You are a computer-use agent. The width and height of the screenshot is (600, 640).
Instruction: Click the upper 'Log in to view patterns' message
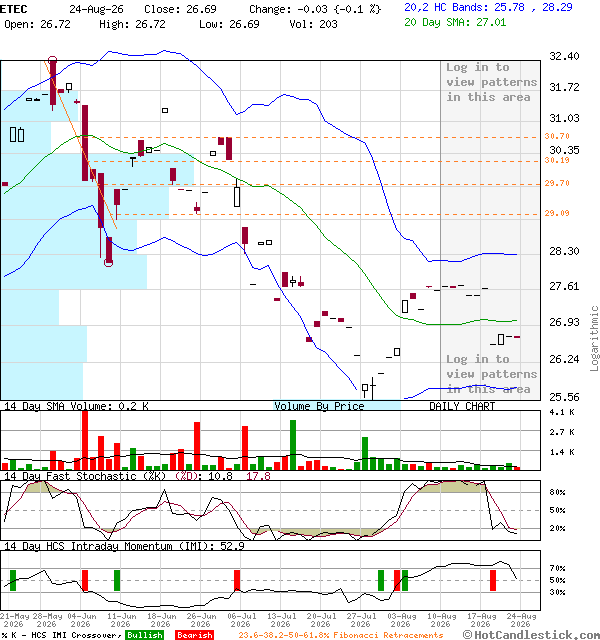pos(491,82)
